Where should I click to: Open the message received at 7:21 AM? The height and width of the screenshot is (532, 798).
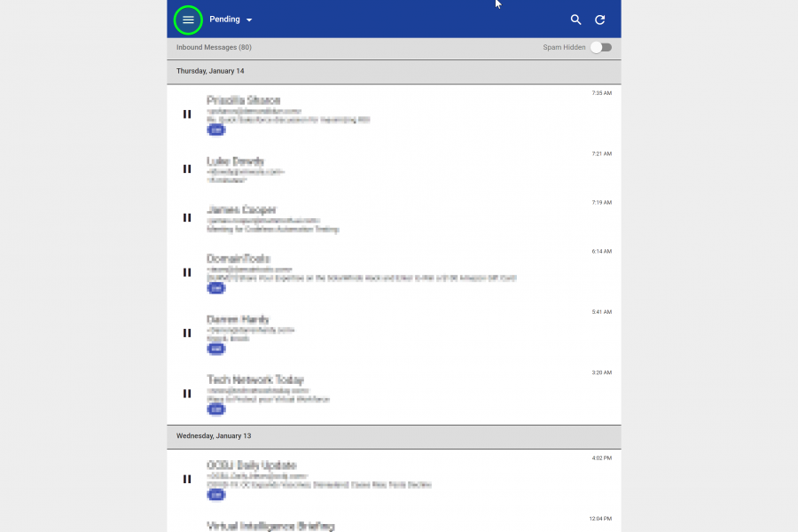click(x=394, y=169)
